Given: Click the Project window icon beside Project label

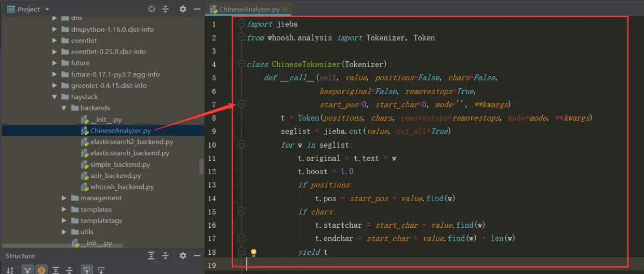Looking at the screenshot, I should click(x=11, y=9).
